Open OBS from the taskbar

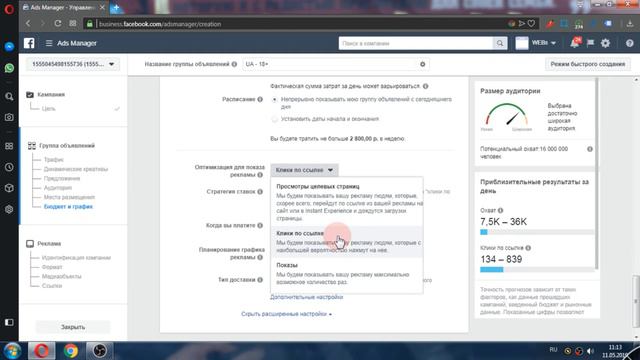point(100,351)
